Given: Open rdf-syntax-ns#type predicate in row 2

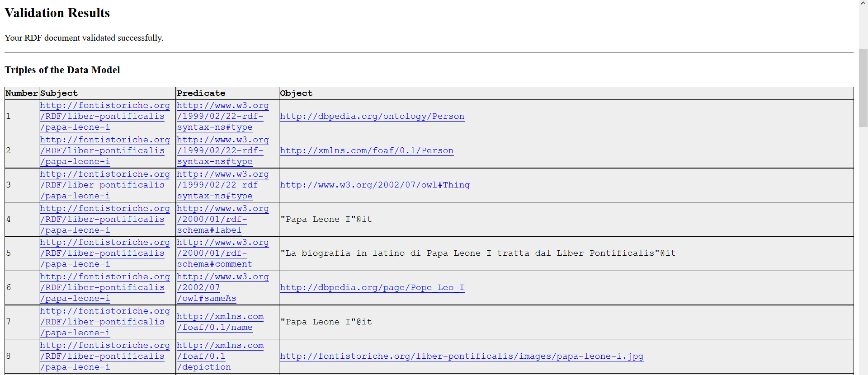Looking at the screenshot, I should (x=223, y=151).
